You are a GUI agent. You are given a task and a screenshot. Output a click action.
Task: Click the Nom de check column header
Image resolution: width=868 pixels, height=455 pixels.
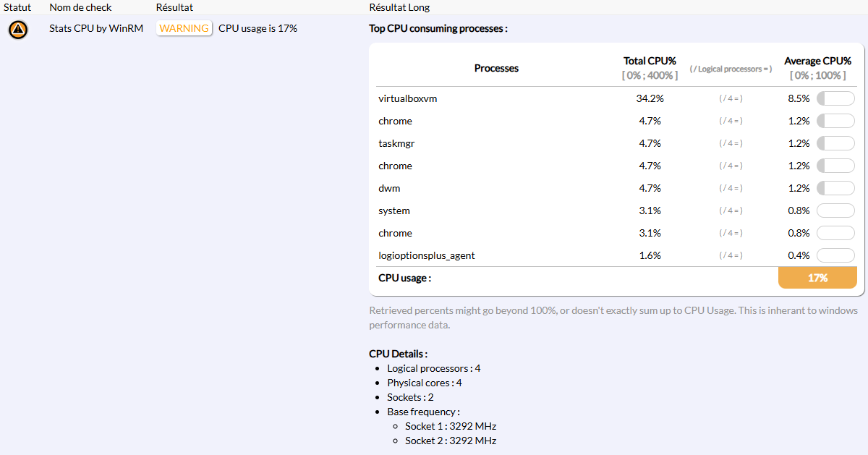tap(80, 7)
